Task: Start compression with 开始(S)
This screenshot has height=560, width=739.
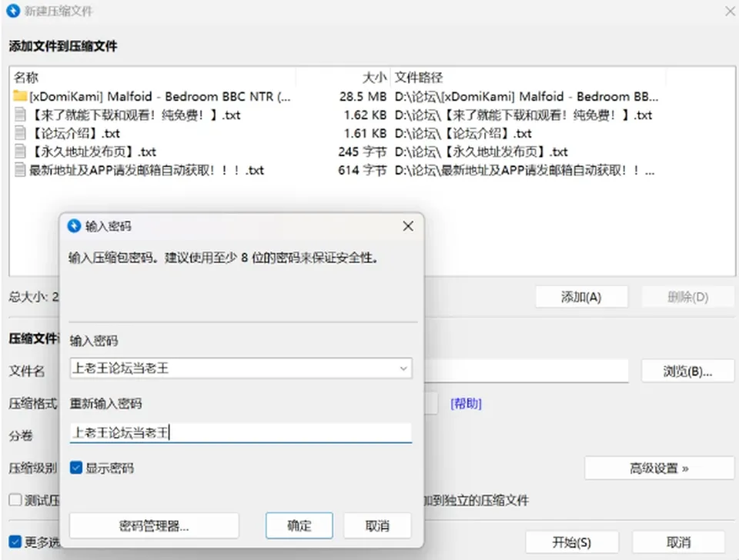Action: click(572, 542)
